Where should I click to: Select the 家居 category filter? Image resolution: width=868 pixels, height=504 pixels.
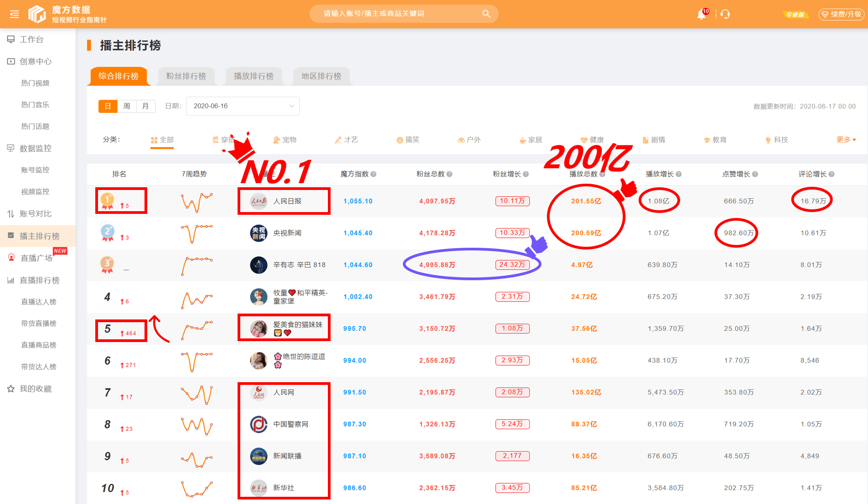pyautogui.click(x=531, y=140)
